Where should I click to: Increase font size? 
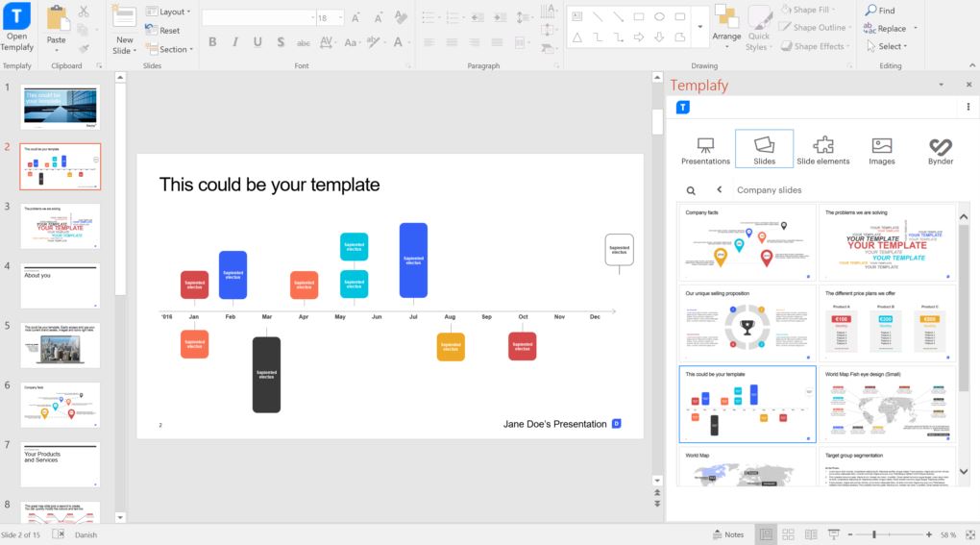[x=355, y=17]
